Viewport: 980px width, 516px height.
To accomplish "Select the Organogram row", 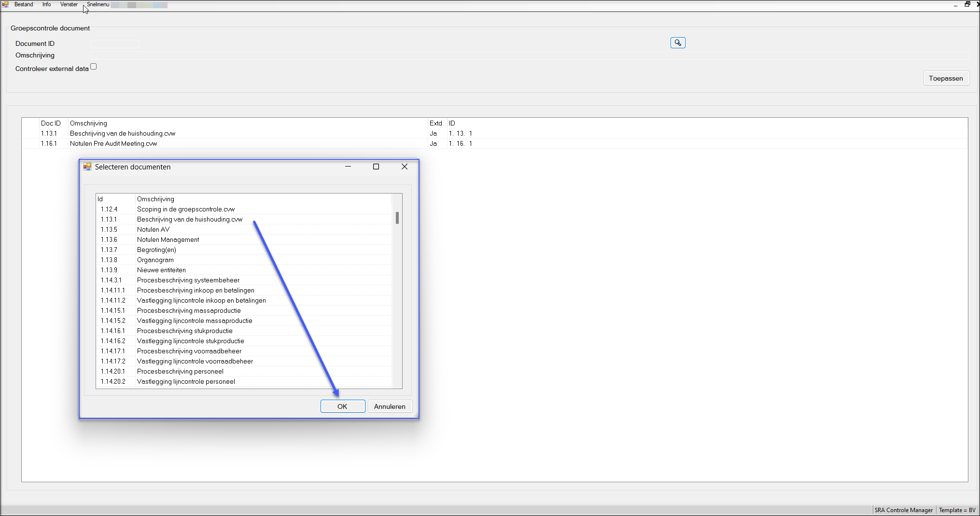I will click(244, 260).
